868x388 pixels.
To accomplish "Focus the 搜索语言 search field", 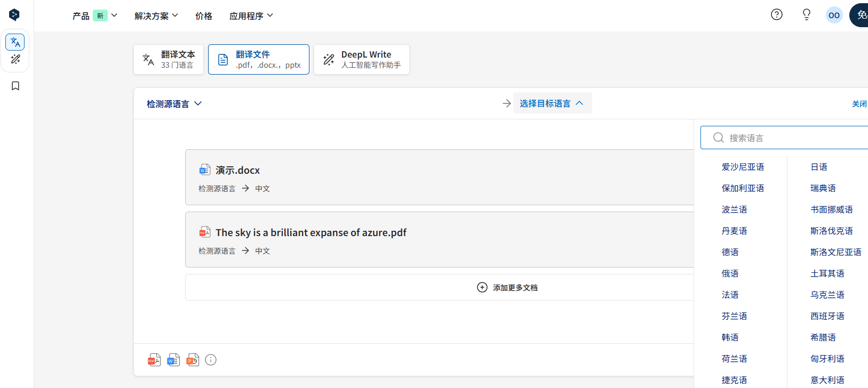I will (x=785, y=138).
